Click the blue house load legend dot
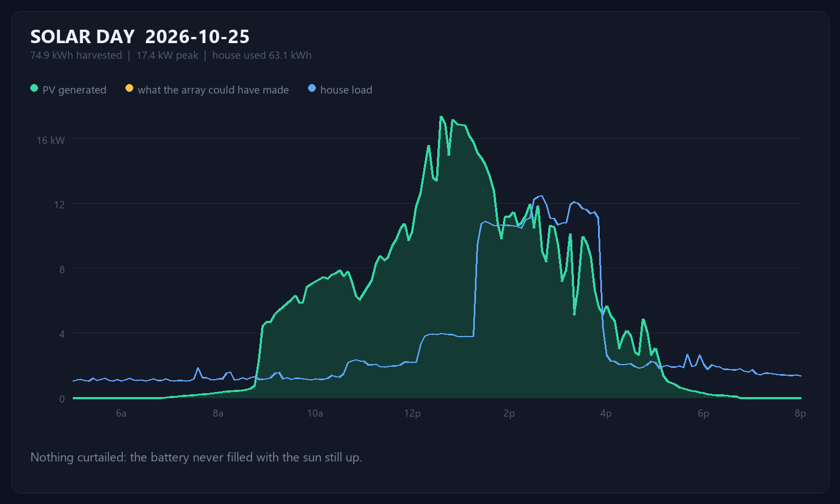This screenshot has width=840, height=504. pos(312,88)
